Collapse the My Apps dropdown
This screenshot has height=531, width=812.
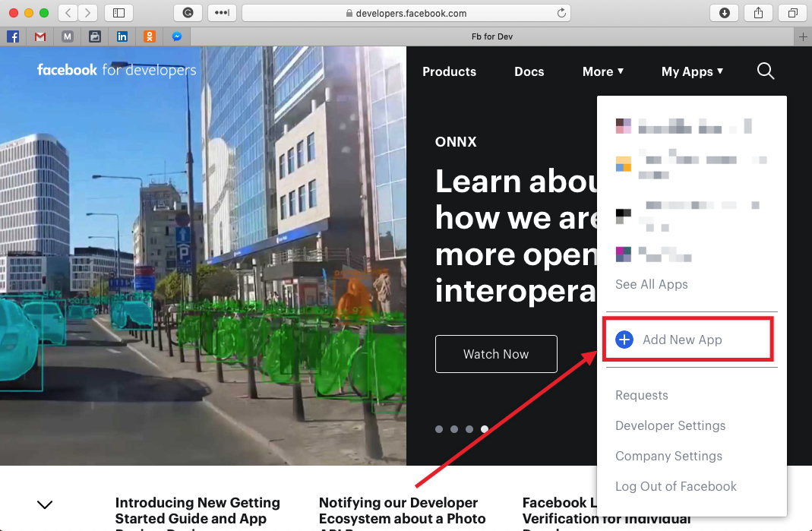tap(693, 71)
